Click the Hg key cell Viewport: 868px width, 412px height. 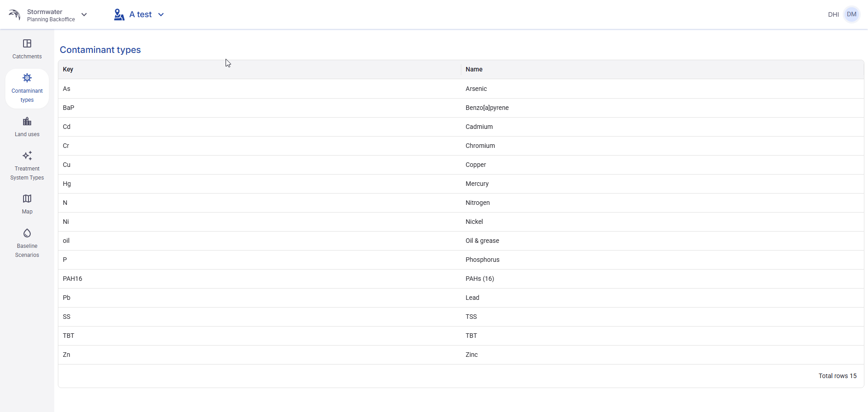[259, 184]
